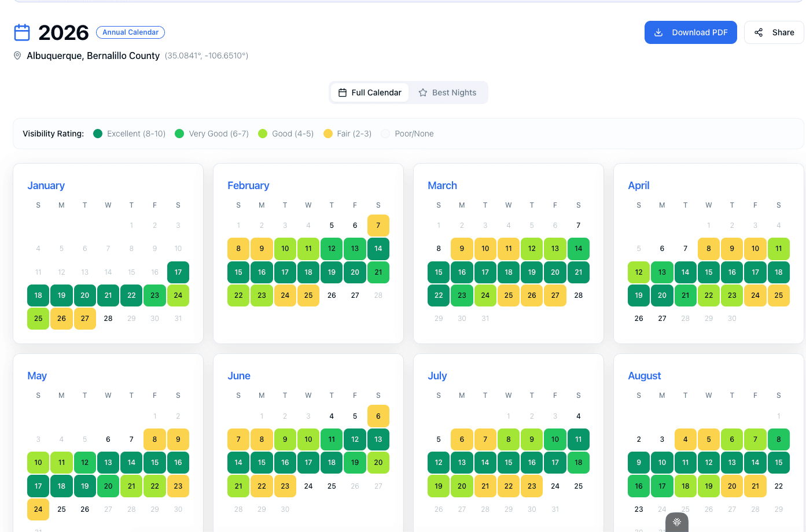806x532 pixels.
Task: Choose April 18 in the calendar
Action: (x=778, y=272)
